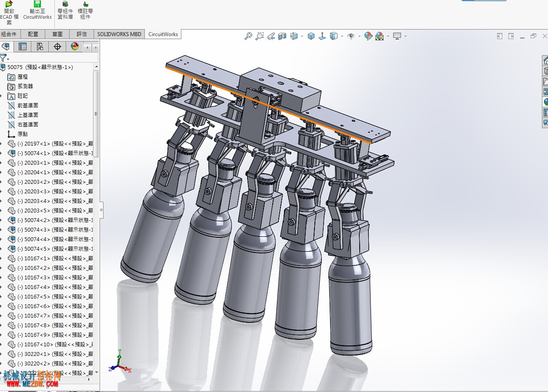Open the component library (零組件資料庫)
Image resolution: width=548 pixels, height=392 pixels.
[65, 10]
